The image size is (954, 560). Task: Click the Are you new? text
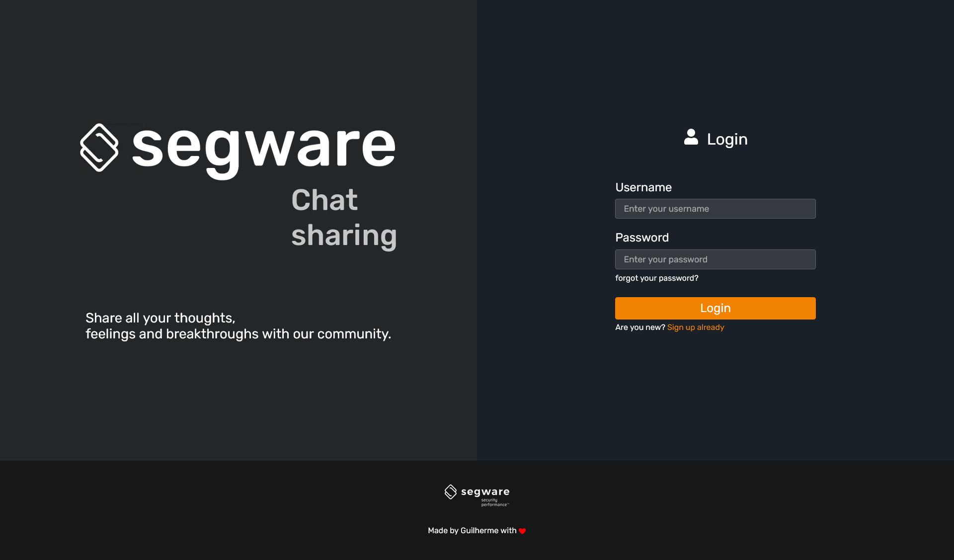pyautogui.click(x=640, y=327)
